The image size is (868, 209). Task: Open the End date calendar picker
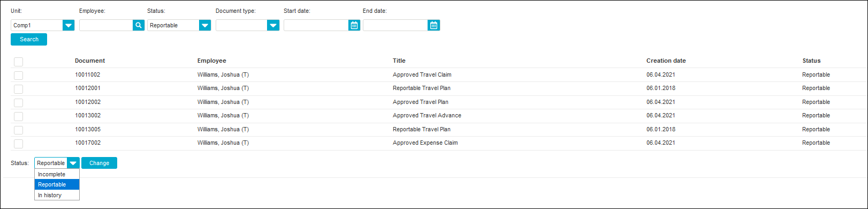[433, 25]
